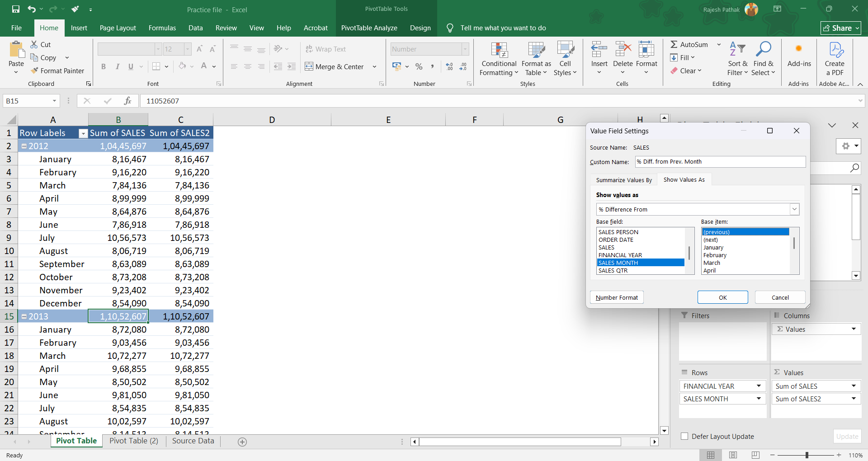Add a new sheet with plus icon
Image resolution: width=868 pixels, height=461 pixels.
click(x=242, y=442)
